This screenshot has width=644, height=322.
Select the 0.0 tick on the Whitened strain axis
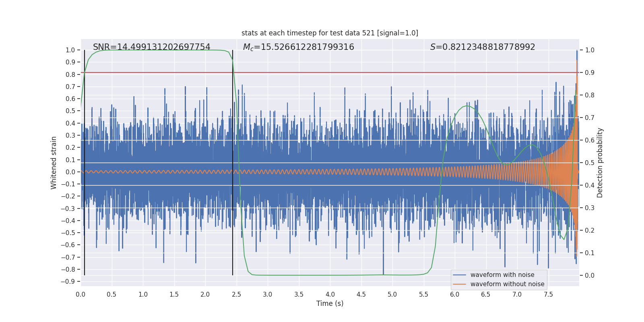point(70,172)
